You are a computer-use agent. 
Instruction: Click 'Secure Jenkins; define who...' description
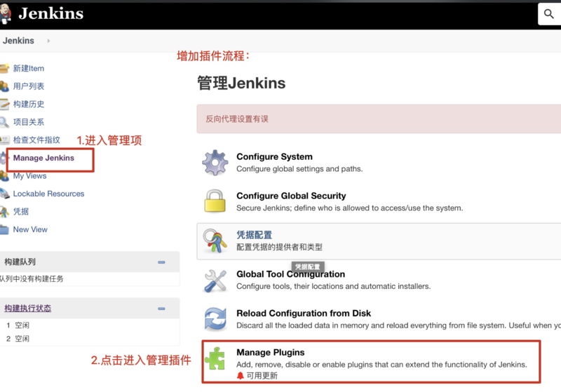tap(349, 208)
